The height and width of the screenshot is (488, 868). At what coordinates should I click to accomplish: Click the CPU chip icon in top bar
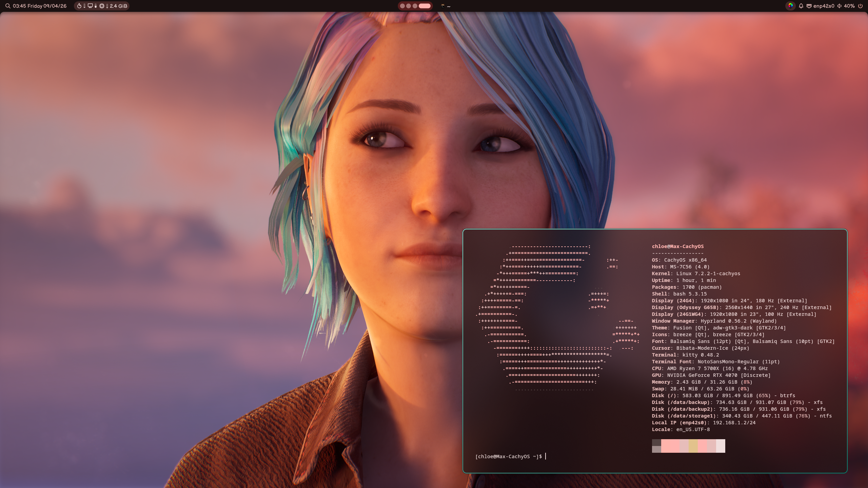102,6
